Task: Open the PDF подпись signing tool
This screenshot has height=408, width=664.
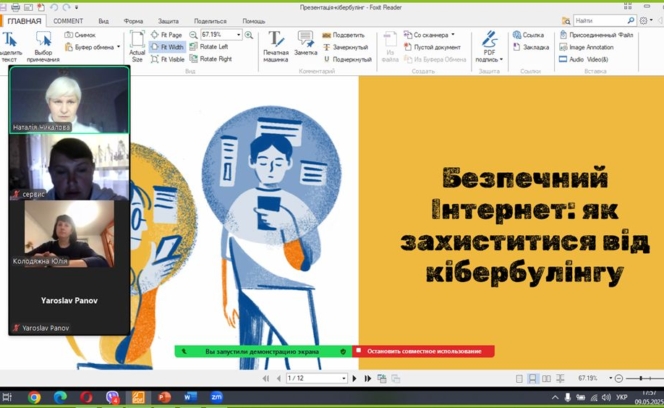Action: pos(489,47)
